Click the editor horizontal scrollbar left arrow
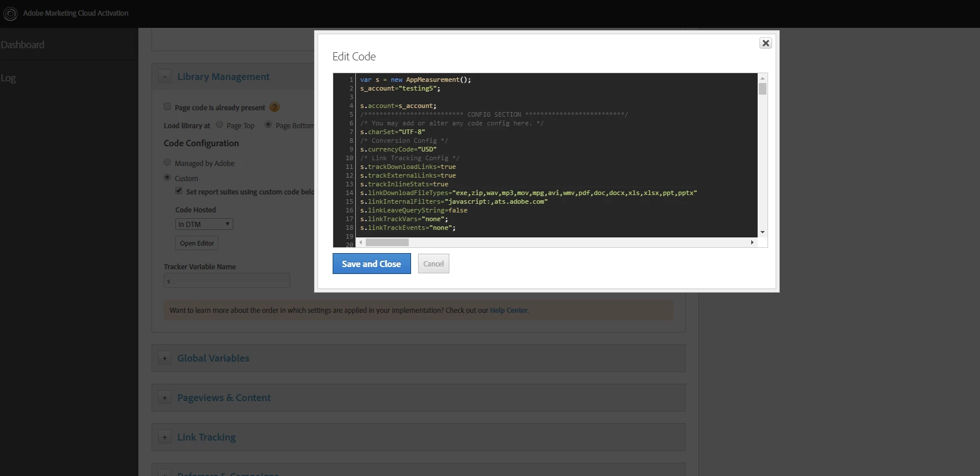Viewport: 980px width, 476px height. click(x=361, y=242)
